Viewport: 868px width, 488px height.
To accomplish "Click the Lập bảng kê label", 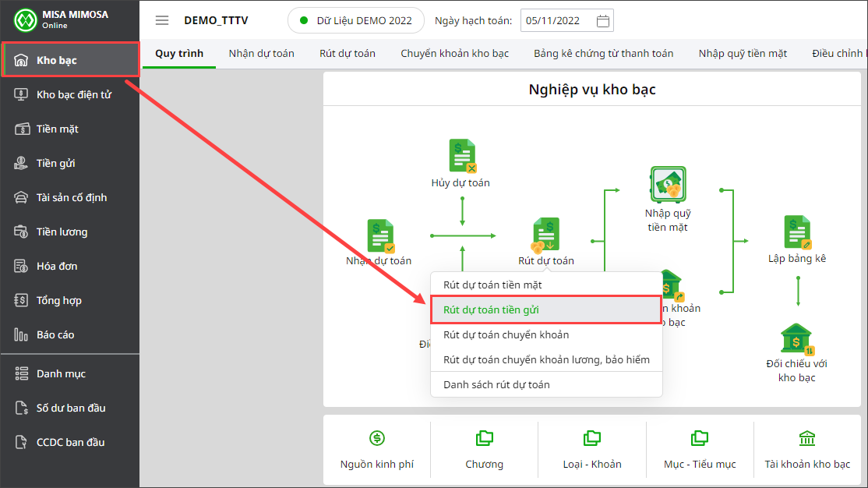I will click(797, 259).
